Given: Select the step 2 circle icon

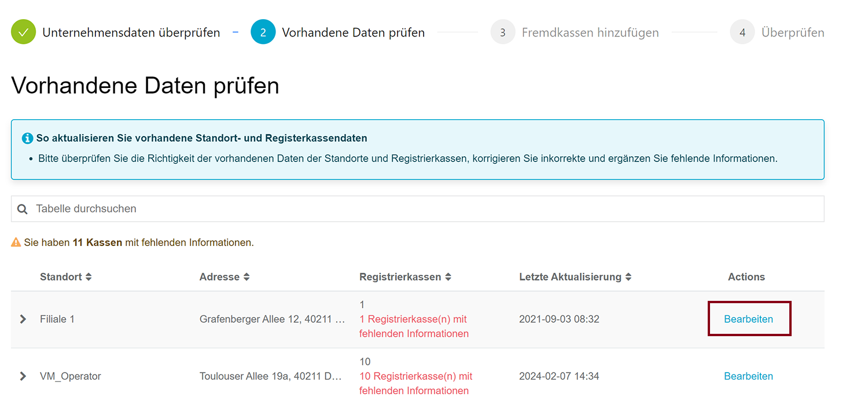Looking at the screenshot, I should pos(263,32).
